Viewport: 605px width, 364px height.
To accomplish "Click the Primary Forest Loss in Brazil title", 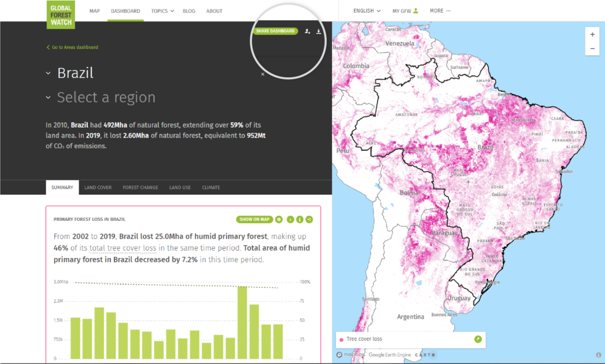I will pos(90,219).
